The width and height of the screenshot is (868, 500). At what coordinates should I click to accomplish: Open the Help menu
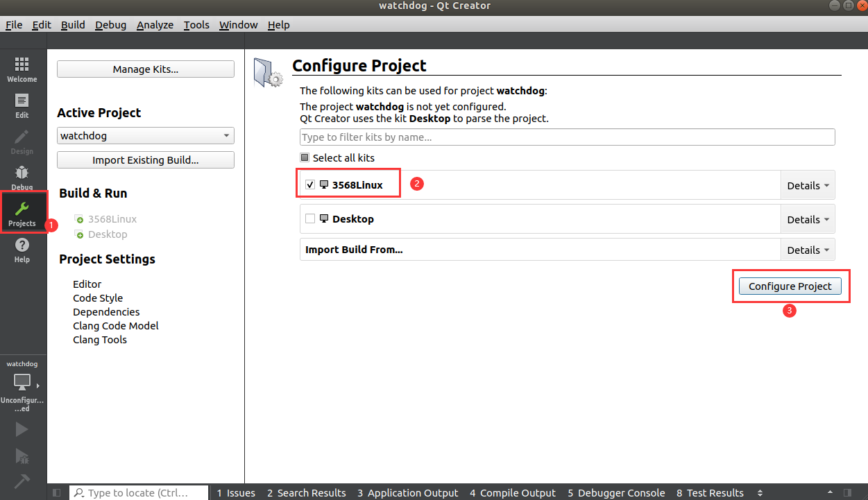coord(278,25)
